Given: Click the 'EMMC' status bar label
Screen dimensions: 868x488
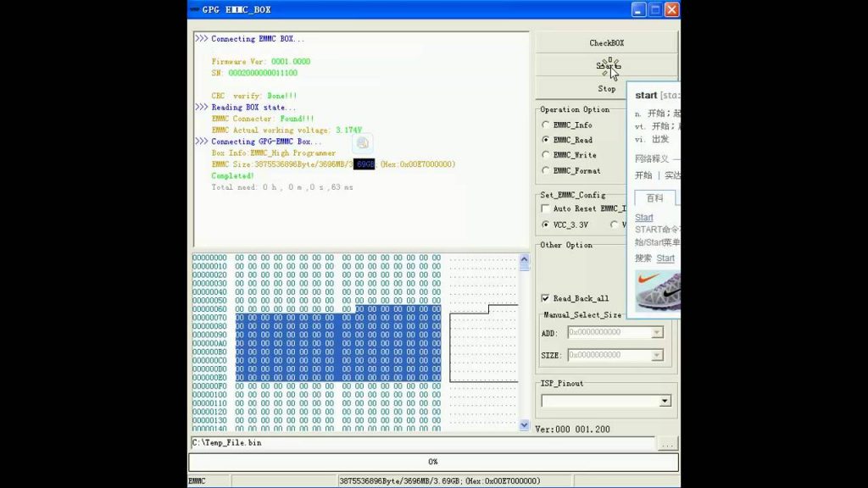Looking at the screenshot, I should (x=197, y=481).
